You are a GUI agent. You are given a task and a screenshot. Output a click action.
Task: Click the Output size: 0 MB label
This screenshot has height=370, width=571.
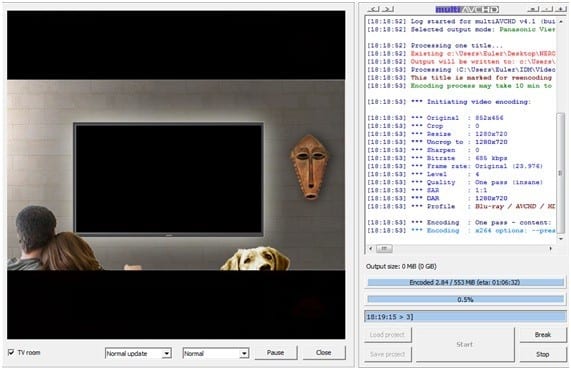(401, 266)
